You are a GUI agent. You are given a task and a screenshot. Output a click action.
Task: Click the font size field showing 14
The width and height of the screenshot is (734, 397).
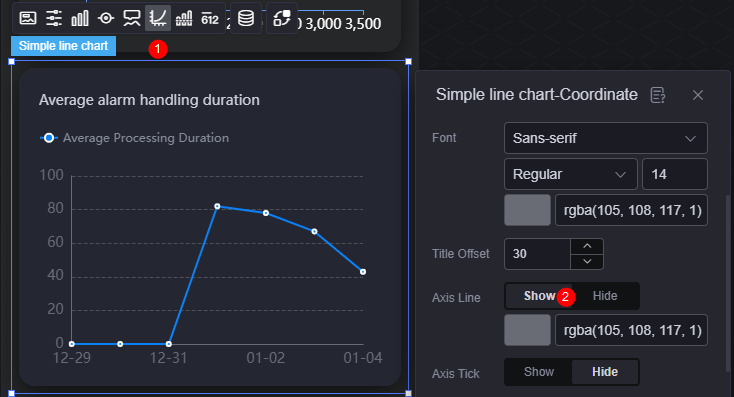tap(675, 174)
